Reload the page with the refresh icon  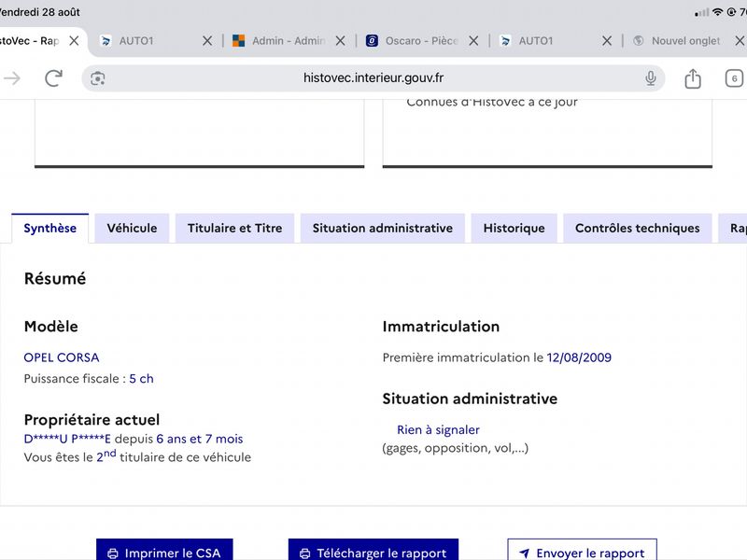point(53,78)
